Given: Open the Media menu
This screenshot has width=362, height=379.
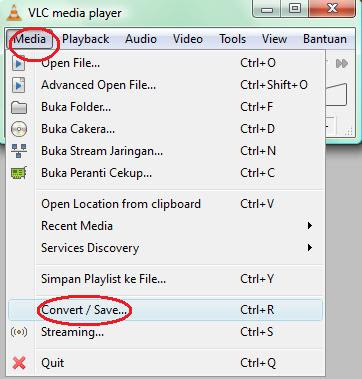Looking at the screenshot, I should [x=30, y=39].
